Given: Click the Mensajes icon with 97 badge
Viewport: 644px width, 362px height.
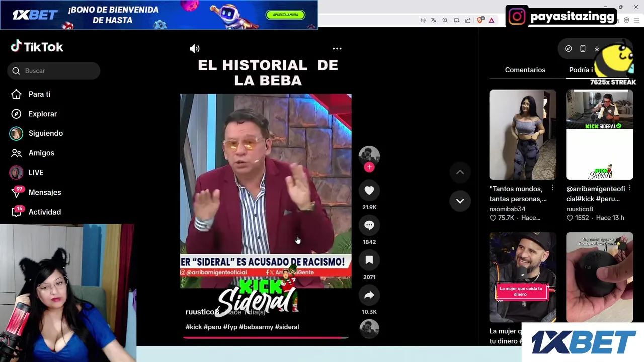Looking at the screenshot, I should (x=17, y=192).
